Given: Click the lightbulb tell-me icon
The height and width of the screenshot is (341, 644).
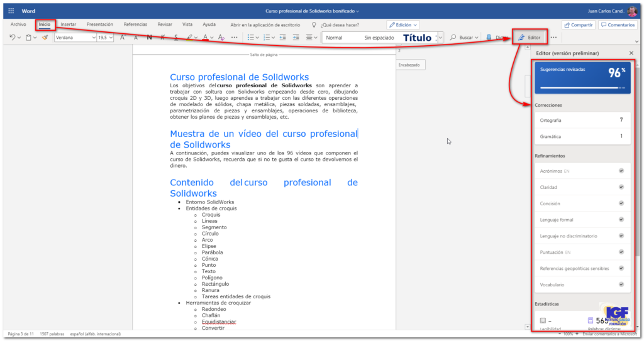Looking at the screenshot, I should (x=314, y=25).
